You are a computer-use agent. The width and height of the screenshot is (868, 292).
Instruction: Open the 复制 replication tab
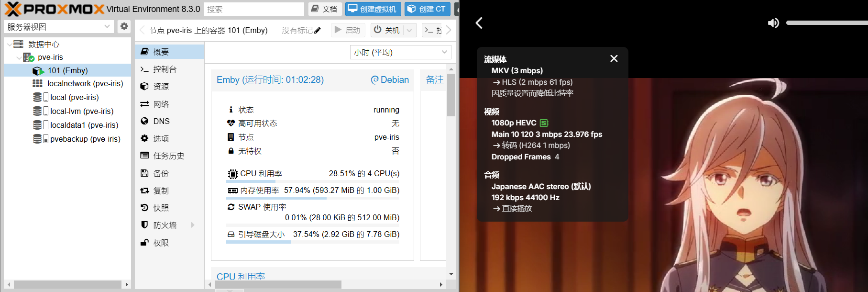click(170, 191)
